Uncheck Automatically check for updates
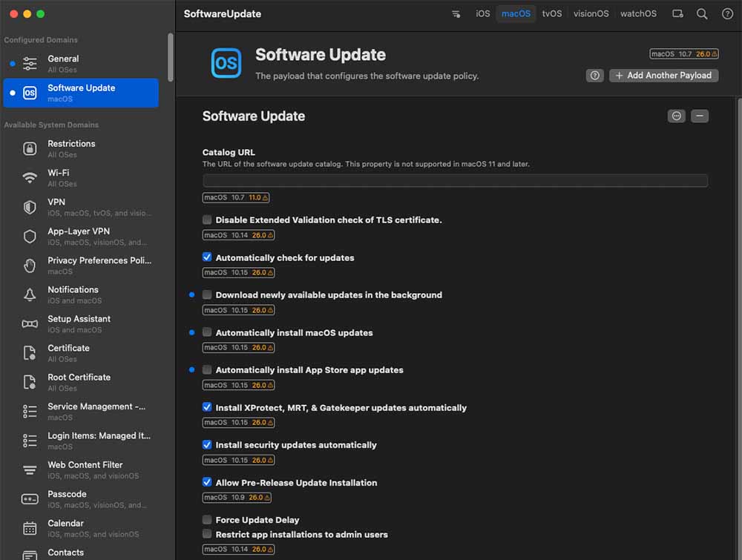Image resolution: width=742 pixels, height=560 pixels. [207, 257]
